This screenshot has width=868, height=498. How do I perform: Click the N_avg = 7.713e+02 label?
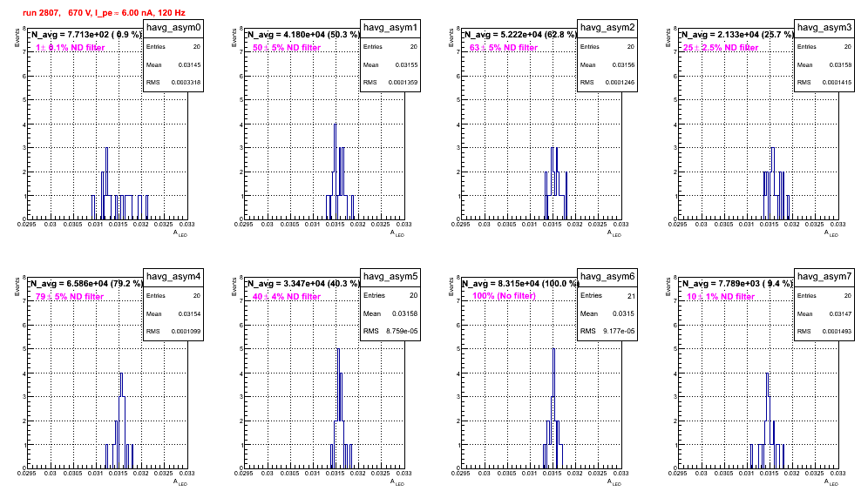(85, 35)
